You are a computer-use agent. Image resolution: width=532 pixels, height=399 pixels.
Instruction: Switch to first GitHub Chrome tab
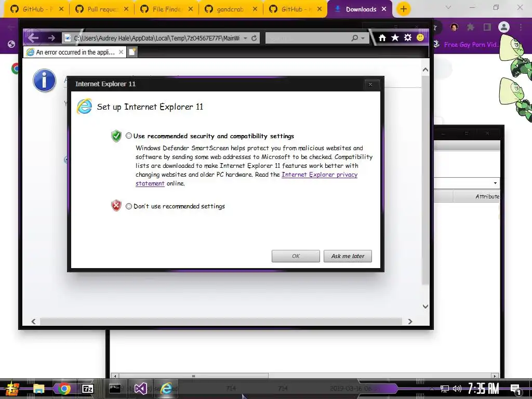point(37,9)
